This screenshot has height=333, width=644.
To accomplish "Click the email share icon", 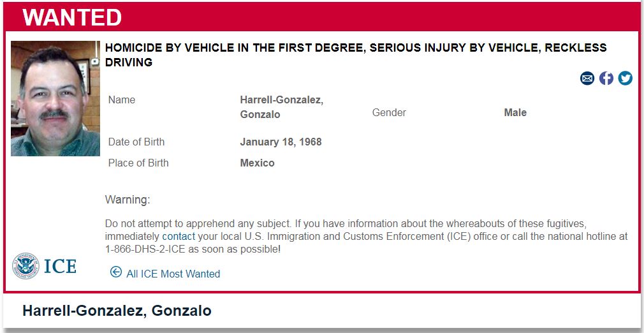I will point(587,78).
